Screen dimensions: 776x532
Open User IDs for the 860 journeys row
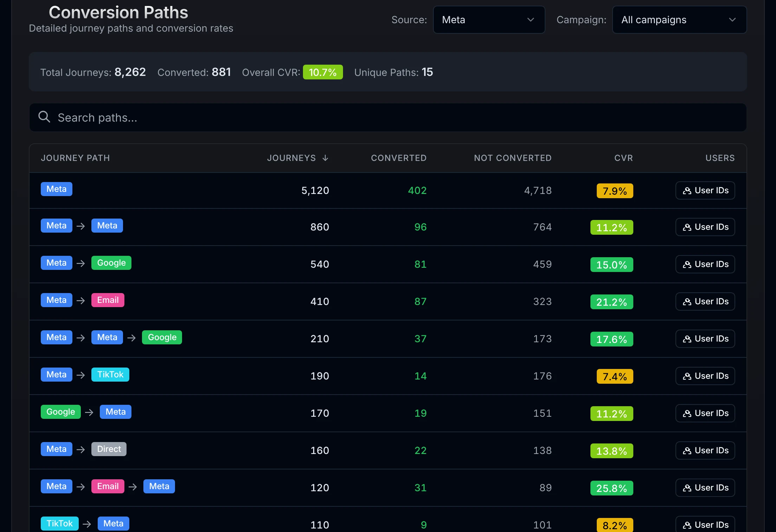[705, 227]
